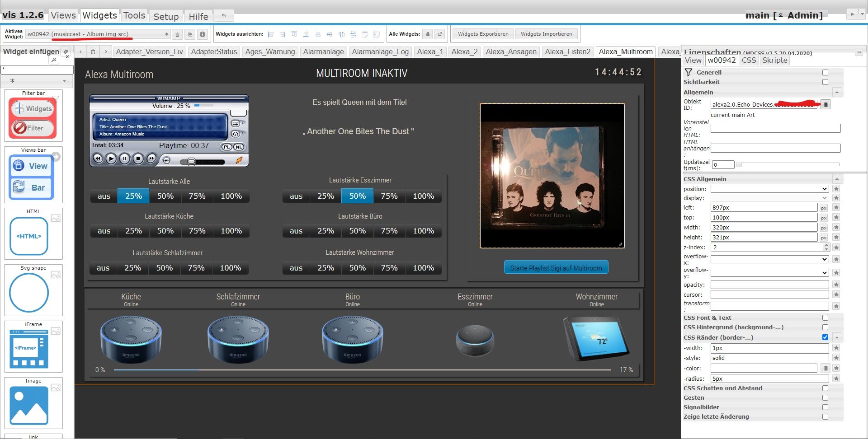Click the px unit button next to width
Image resolution: width=868 pixels, height=439 pixels.
pyautogui.click(x=824, y=228)
